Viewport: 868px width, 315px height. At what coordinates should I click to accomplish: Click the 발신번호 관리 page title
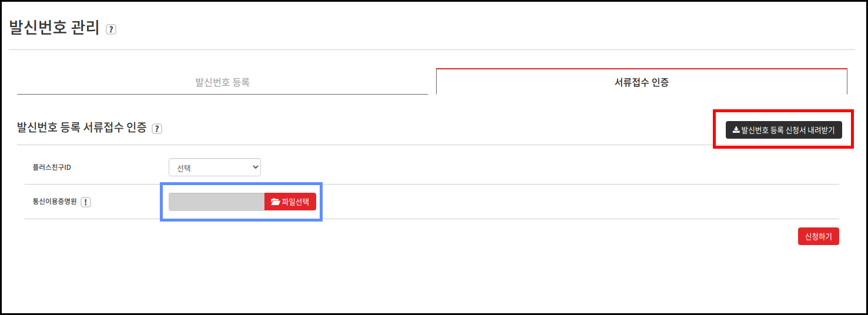click(x=55, y=28)
